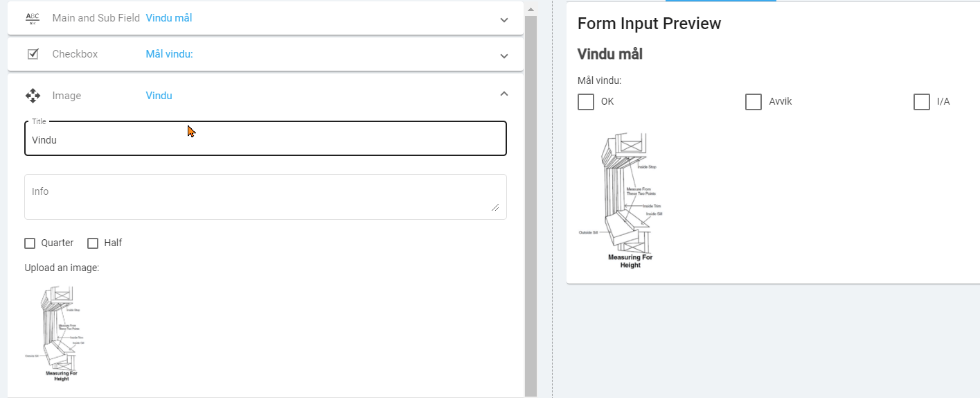Click into the Info text area
The height and width of the screenshot is (398, 980).
(x=265, y=197)
